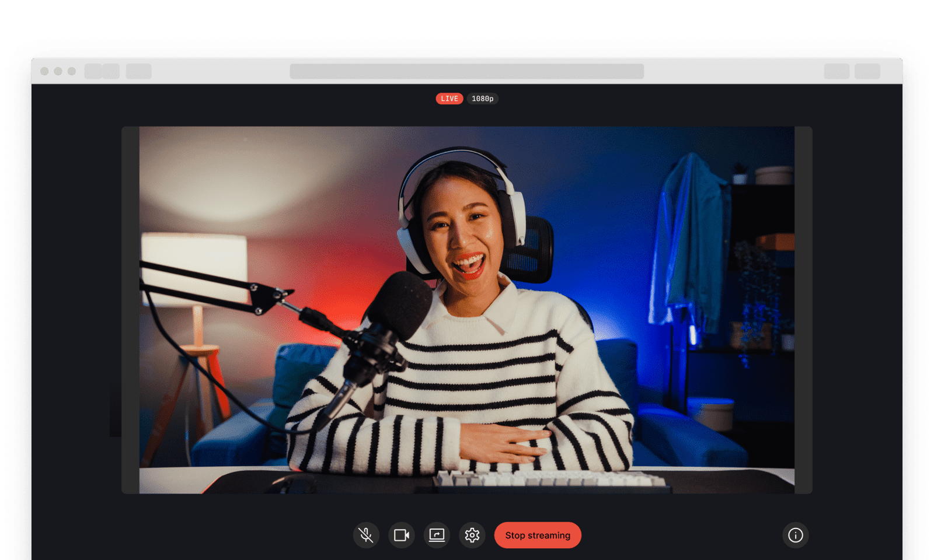Open the stream settings gear

[472, 535]
